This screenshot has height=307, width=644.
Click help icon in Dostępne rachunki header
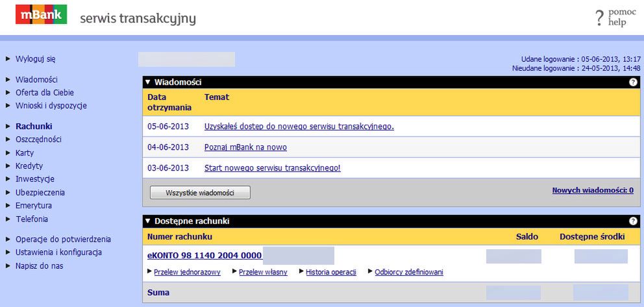click(x=633, y=221)
